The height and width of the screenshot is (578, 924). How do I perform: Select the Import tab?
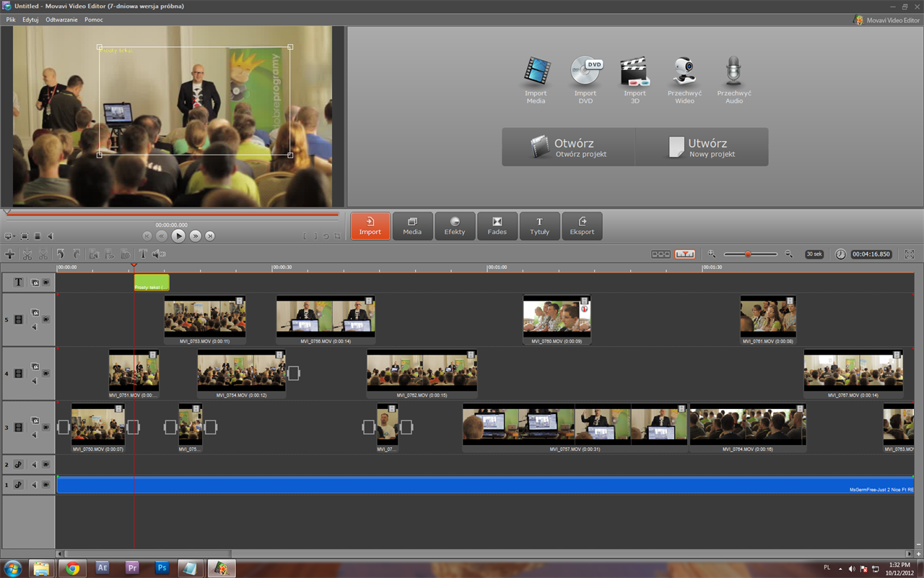pos(370,226)
